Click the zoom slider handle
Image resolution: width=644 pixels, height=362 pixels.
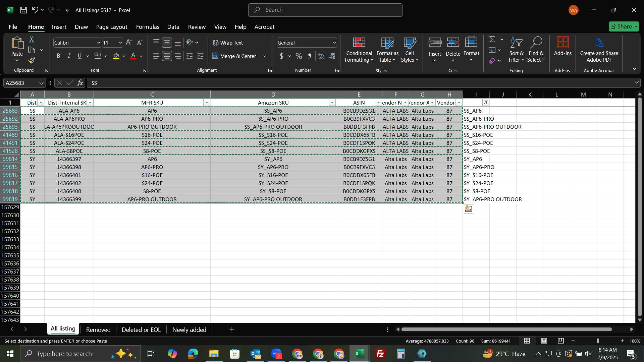pyautogui.click(x=598, y=341)
